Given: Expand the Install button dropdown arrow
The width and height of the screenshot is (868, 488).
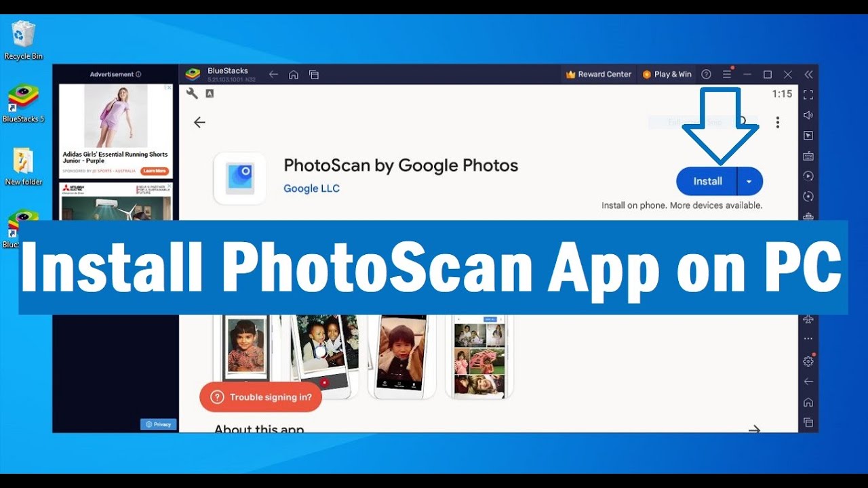Looking at the screenshot, I should tap(749, 182).
